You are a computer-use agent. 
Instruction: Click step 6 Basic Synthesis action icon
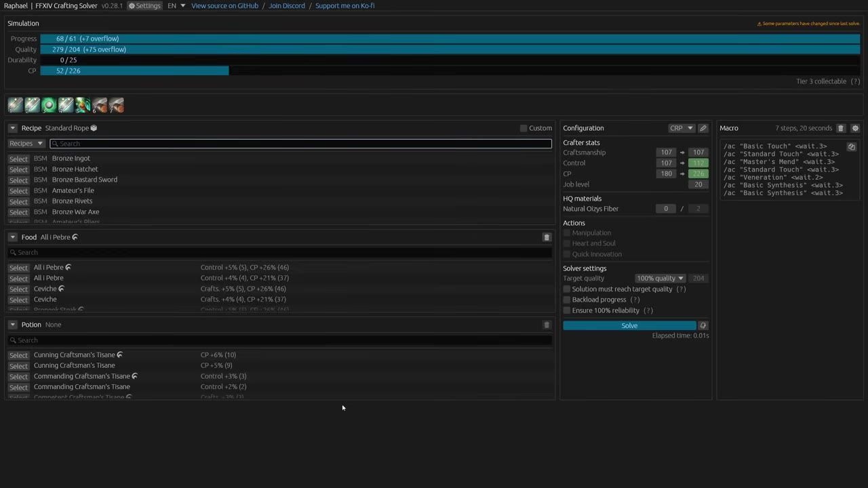tap(100, 105)
